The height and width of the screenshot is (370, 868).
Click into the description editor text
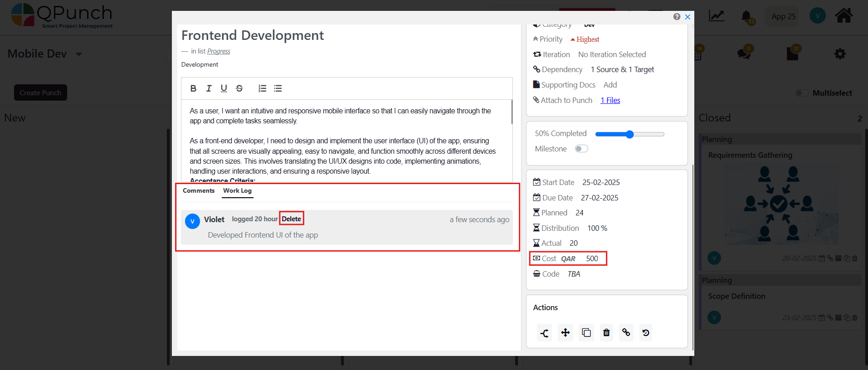pos(346,141)
